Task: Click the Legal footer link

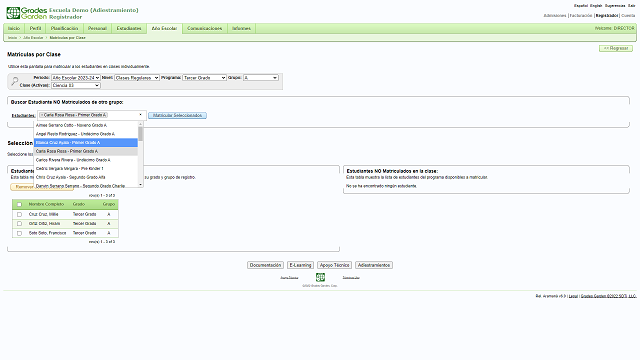Action: tap(573, 296)
